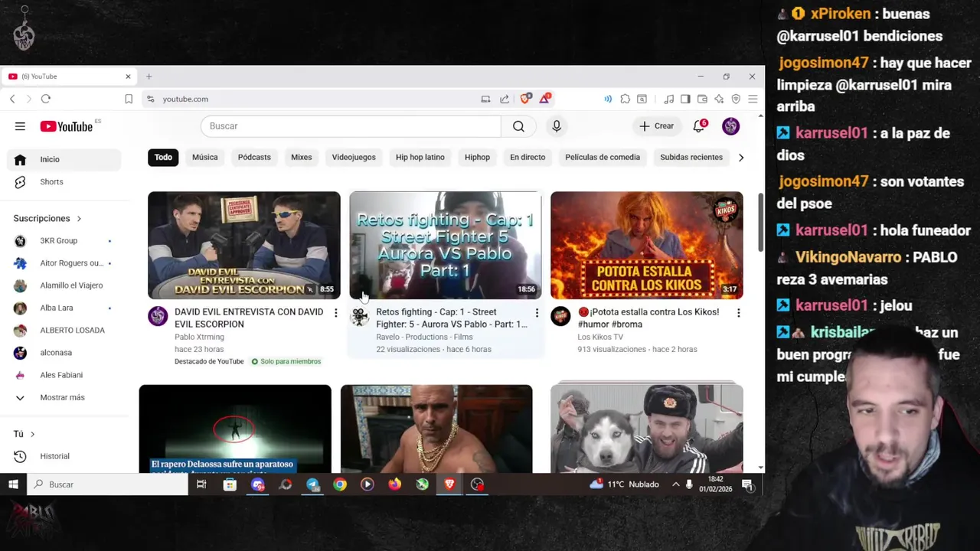Image resolution: width=980 pixels, height=551 pixels.
Task: Start voice search with microphone icon
Action: point(557,126)
